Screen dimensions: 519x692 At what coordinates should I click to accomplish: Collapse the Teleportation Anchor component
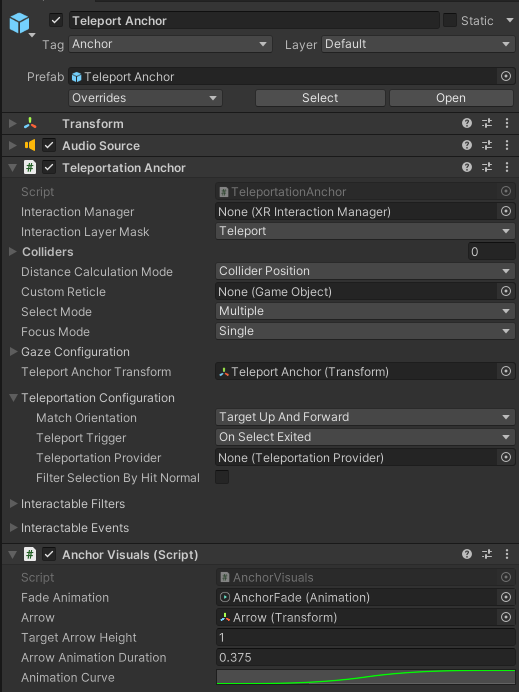[13, 167]
